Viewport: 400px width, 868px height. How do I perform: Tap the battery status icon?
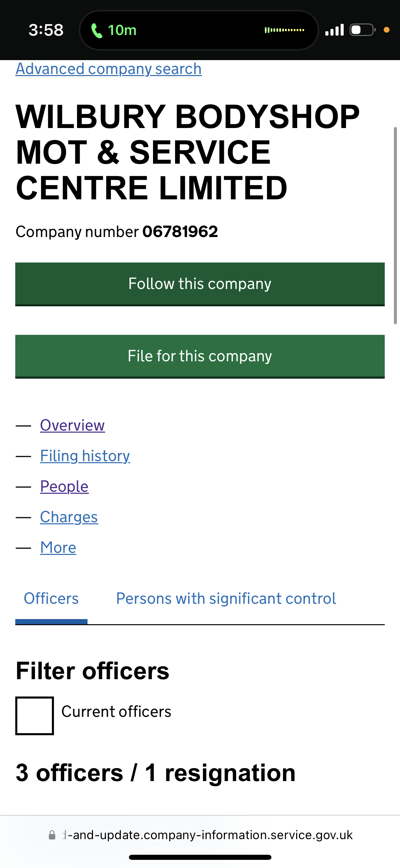pos(362,30)
